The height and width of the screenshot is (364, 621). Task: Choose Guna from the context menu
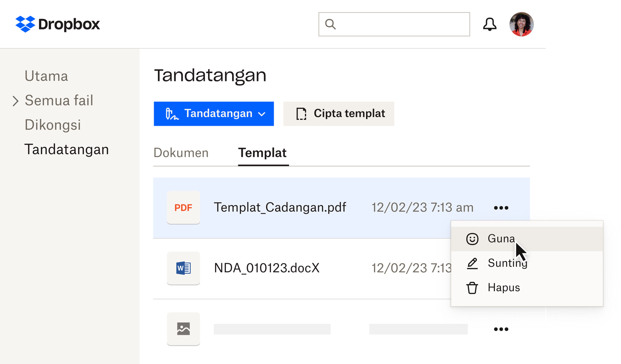pyautogui.click(x=501, y=239)
